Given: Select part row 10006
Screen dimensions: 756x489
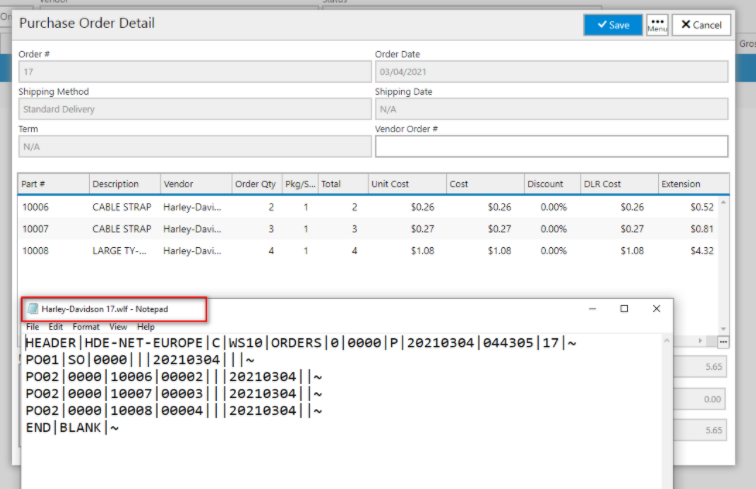Looking at the screenshot, I should click(368, 207).
